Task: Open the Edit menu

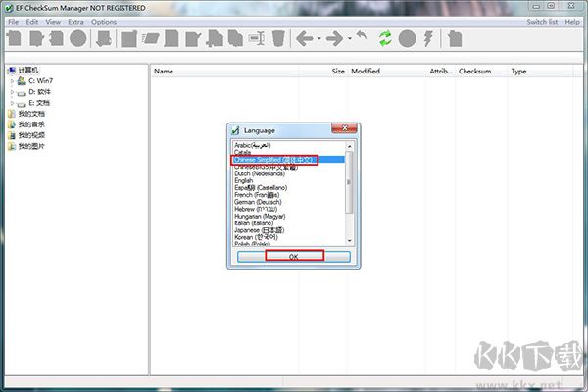Action: point(32,22)
